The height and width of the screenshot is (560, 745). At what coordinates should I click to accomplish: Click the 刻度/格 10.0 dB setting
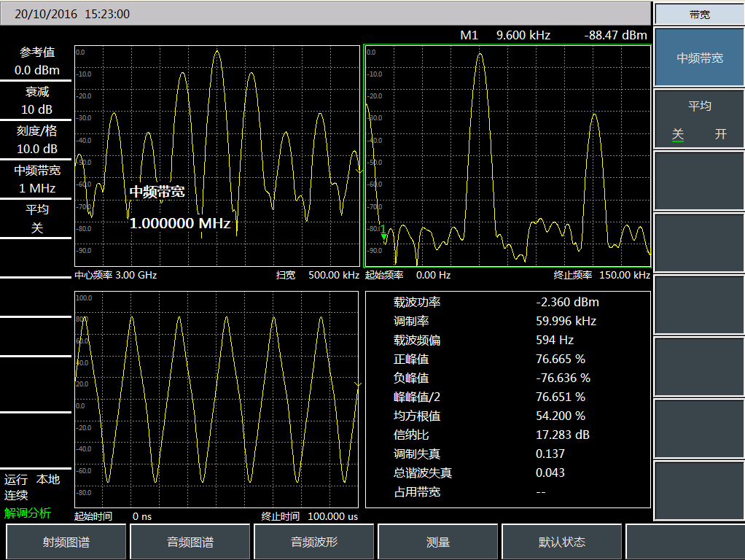(37, 140)
